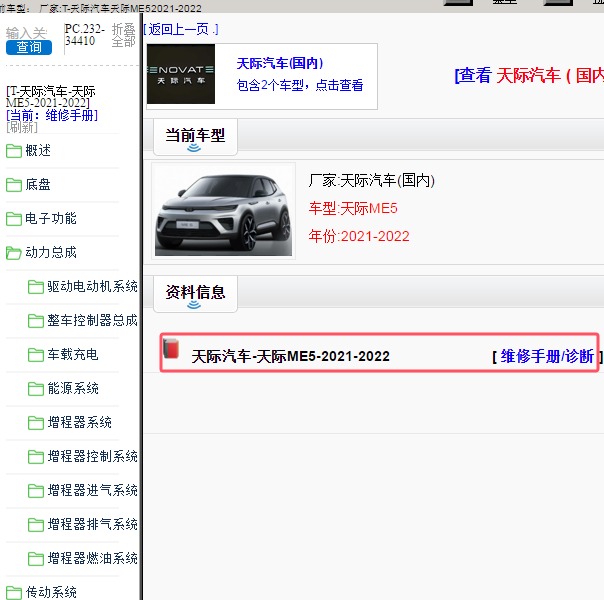Select 增程器进气系统 tree entry
The image size is (604, 600).
pyautogui.click(x=92, y=490)
